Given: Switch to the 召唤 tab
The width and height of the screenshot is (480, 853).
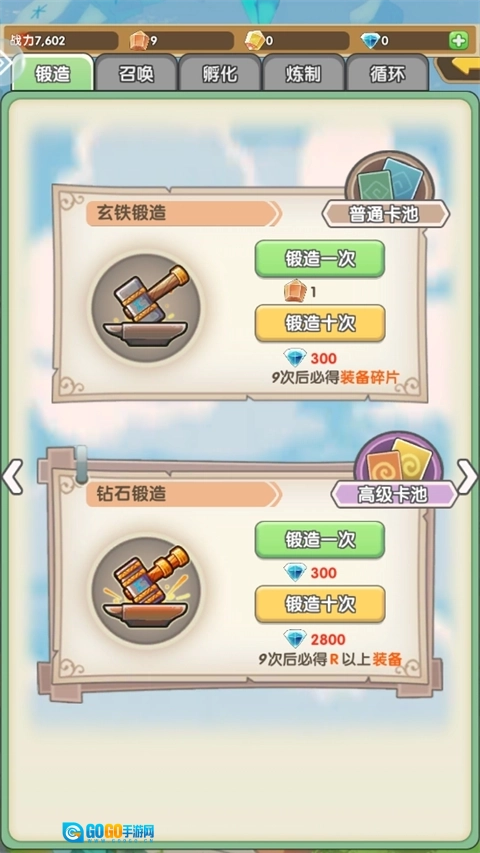Looking at the screenshot, I should point(136,73).
